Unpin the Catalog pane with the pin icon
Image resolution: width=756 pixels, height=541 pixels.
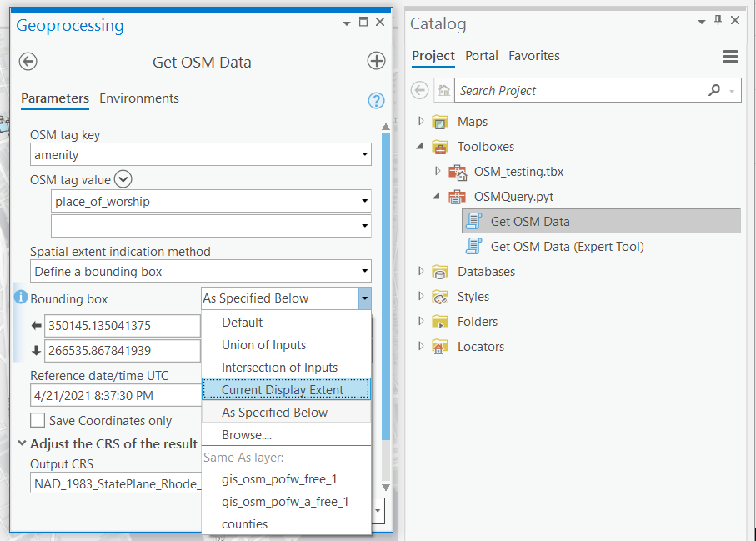(718, 20)
